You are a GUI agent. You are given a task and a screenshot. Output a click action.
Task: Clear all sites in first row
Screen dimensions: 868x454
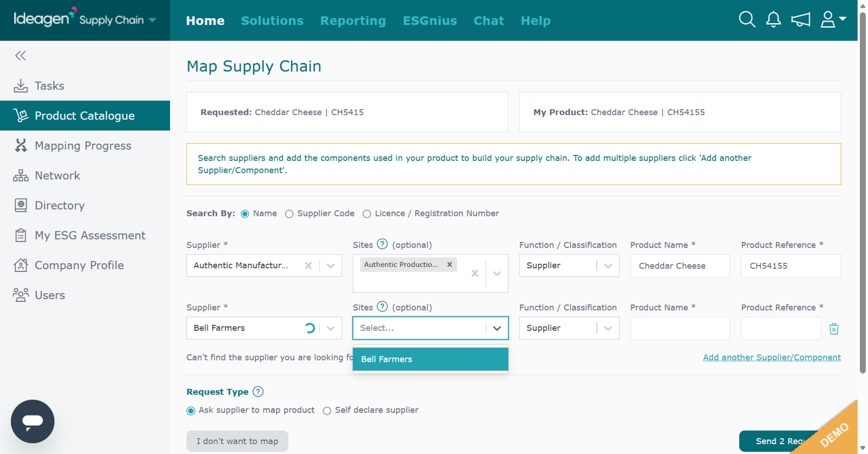click(x=475, y=273)
